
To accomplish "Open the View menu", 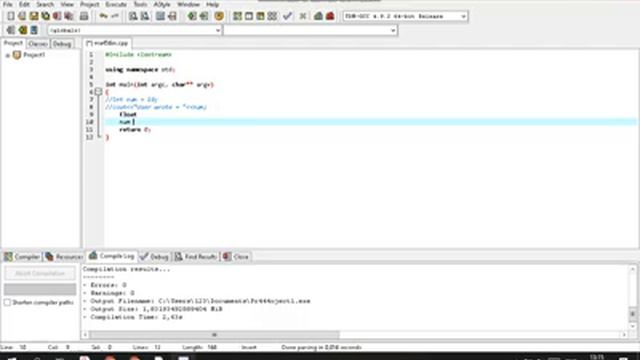I will 67,4.
